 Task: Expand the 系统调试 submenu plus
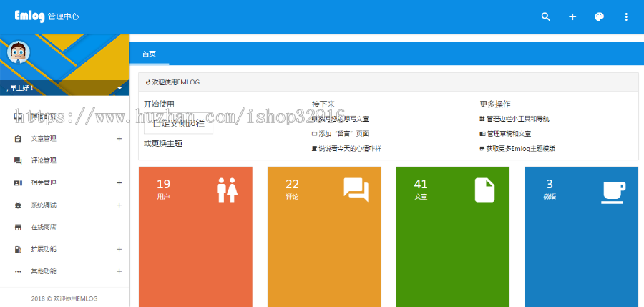[119, 205]
